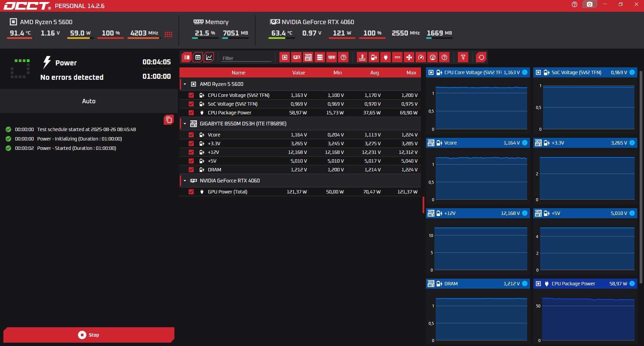This screenshot has width=644, height=346.
Task: Toggle current sensor type filter
Action: [x=397, y=57]
